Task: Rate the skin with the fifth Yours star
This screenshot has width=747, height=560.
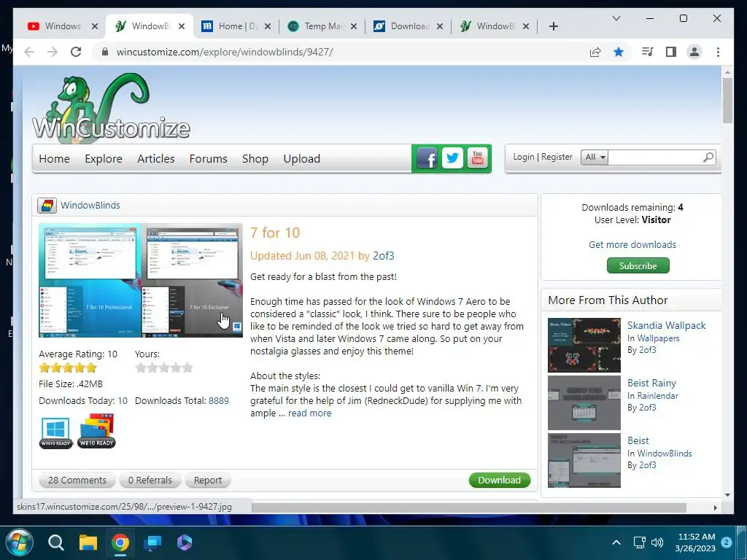Action: tap(187, 367)
